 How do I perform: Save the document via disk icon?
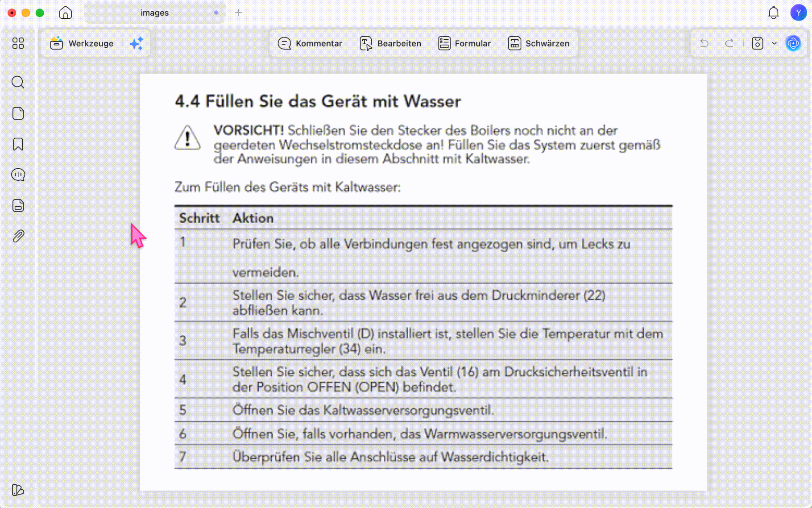click(758, 43)
